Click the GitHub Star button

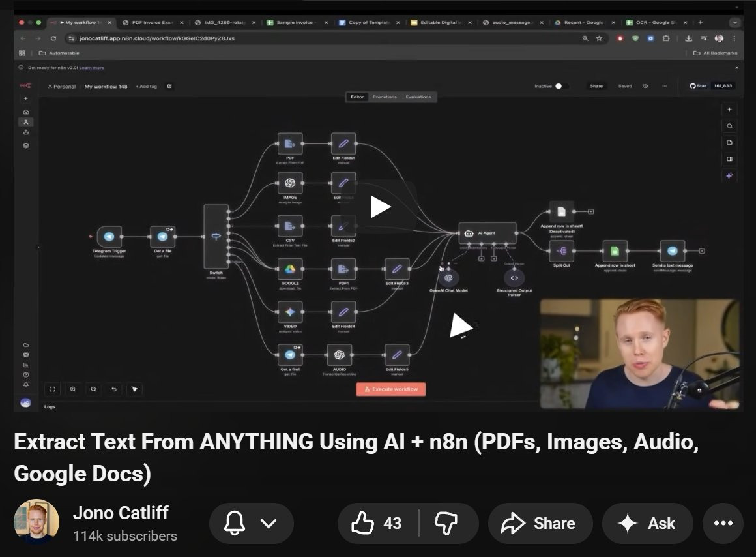coord(697,86)
